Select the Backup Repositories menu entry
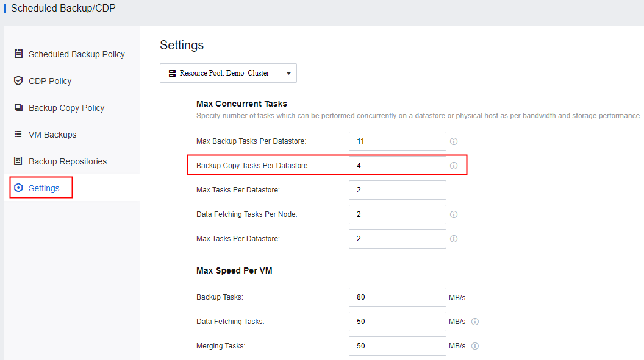The width and height of the screenshot is (644, 360). click(x=68, y=161)
